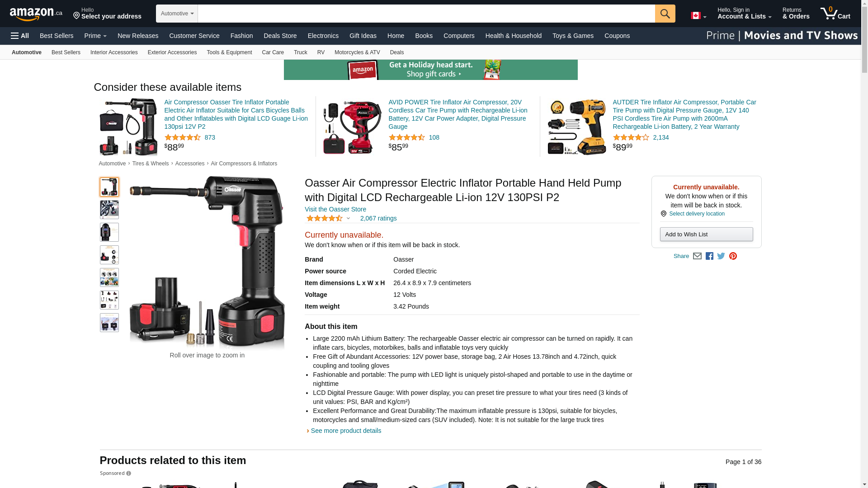Expand See more product details
The width and height of the screenshot is (868, 488).
pos(346,431)
